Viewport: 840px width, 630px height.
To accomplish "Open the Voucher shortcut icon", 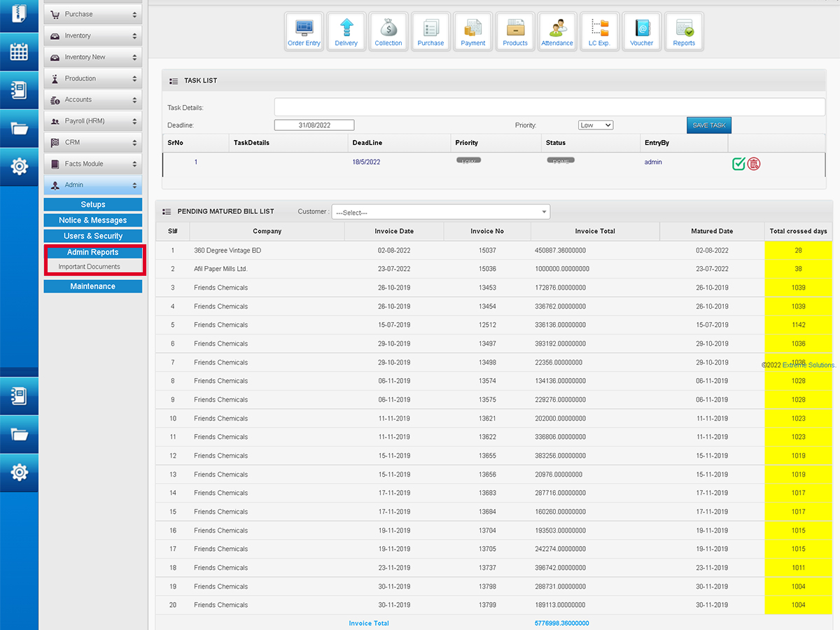I will (x=641, y=31).
